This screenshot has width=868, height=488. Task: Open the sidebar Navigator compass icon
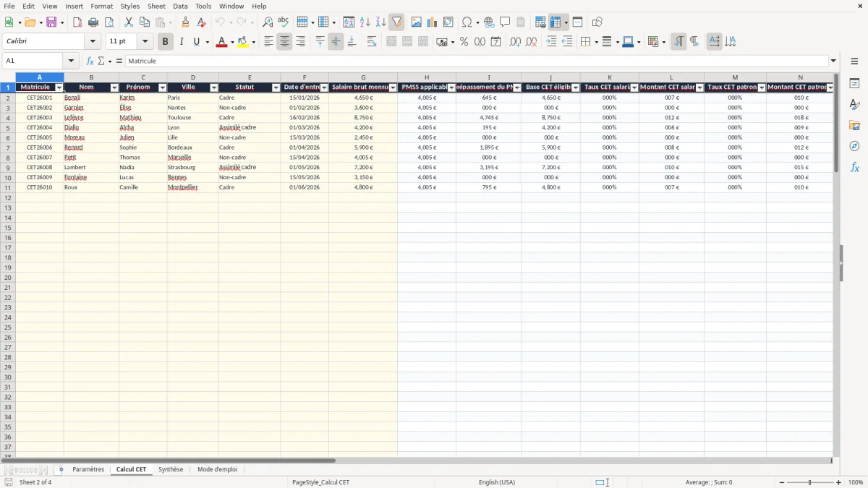(x=854, y=146)
